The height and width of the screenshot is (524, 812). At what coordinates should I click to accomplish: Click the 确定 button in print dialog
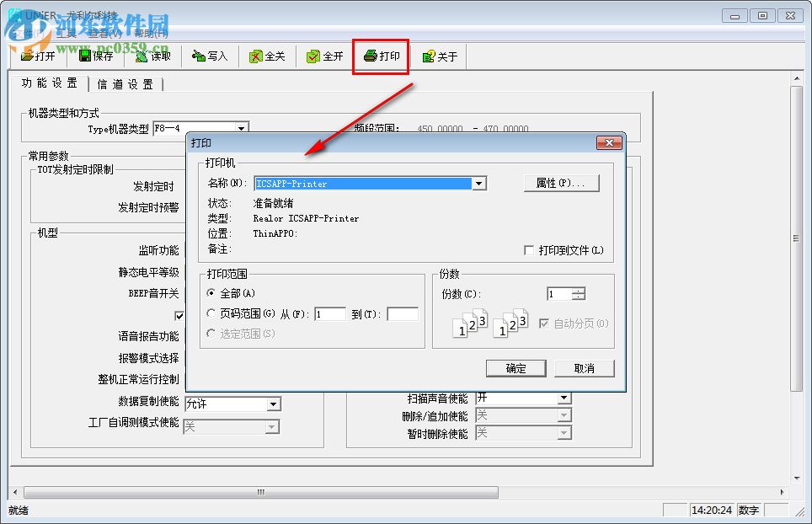516,368
